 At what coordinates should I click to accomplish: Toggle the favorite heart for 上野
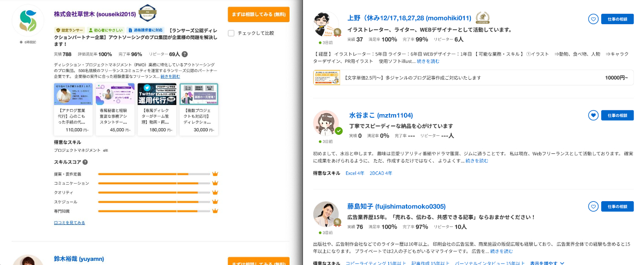point(593,19)
